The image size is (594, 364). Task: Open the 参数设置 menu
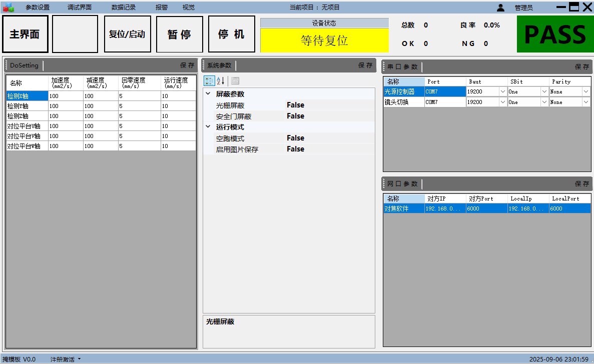[38, 7]
